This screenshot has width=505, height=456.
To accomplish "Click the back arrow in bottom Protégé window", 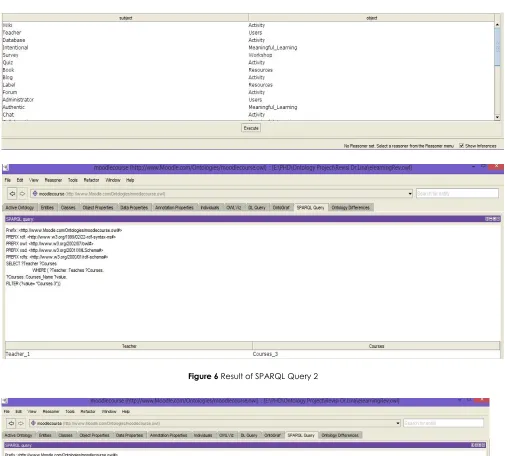I will (x=11, y=423).
